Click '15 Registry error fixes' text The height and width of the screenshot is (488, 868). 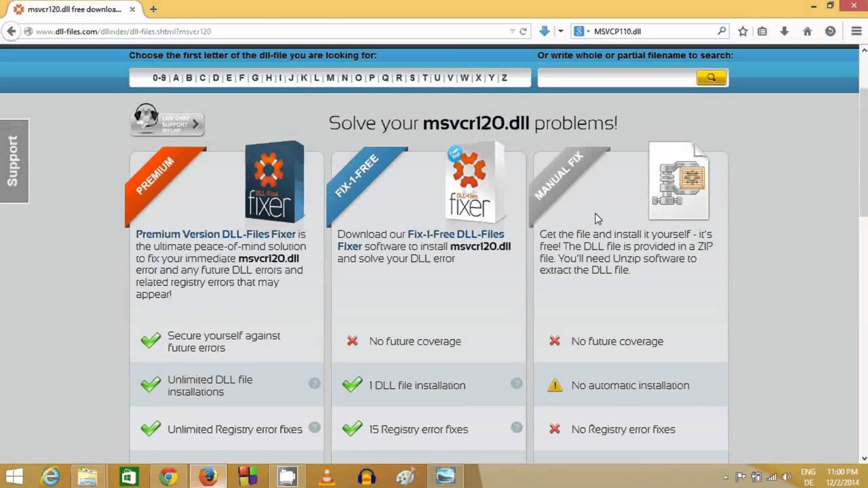click(418, 430)
